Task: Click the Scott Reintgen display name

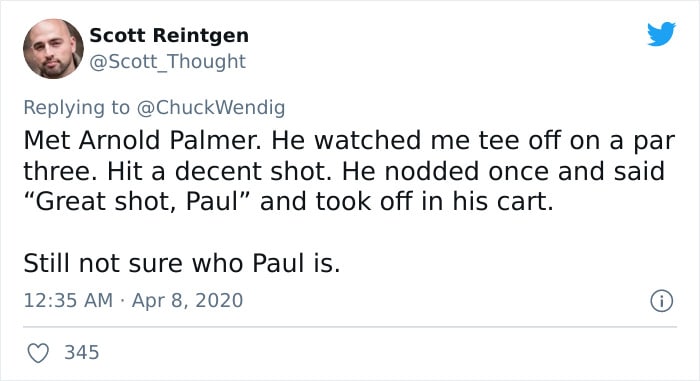Action: coord(169,35)
